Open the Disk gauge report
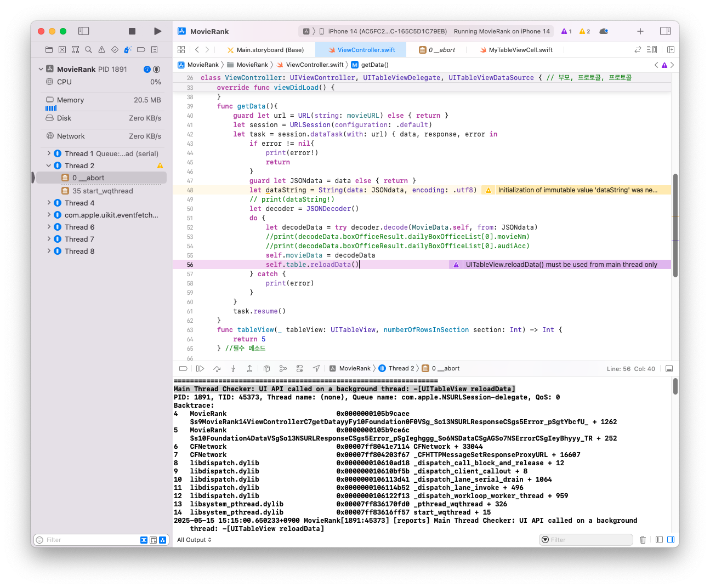 click(x=103, y=118)
